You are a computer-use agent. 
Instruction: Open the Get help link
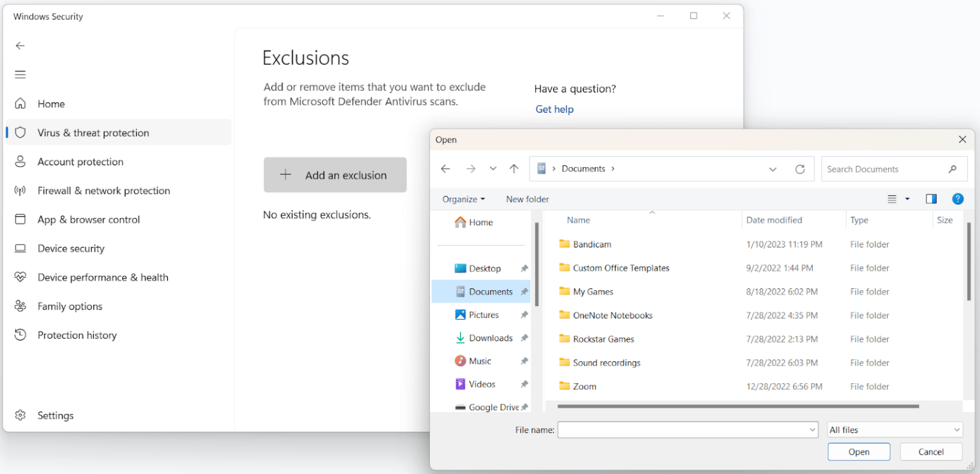pos(554,109)
